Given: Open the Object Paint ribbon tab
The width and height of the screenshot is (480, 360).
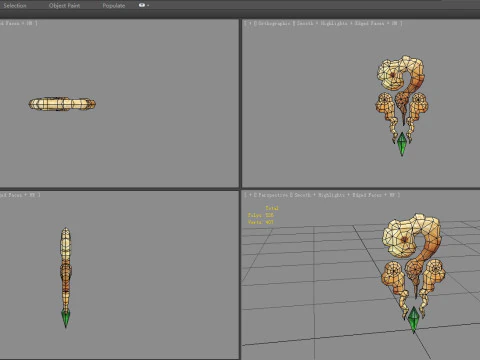Looking at the screenshot, I should (64, 6).
